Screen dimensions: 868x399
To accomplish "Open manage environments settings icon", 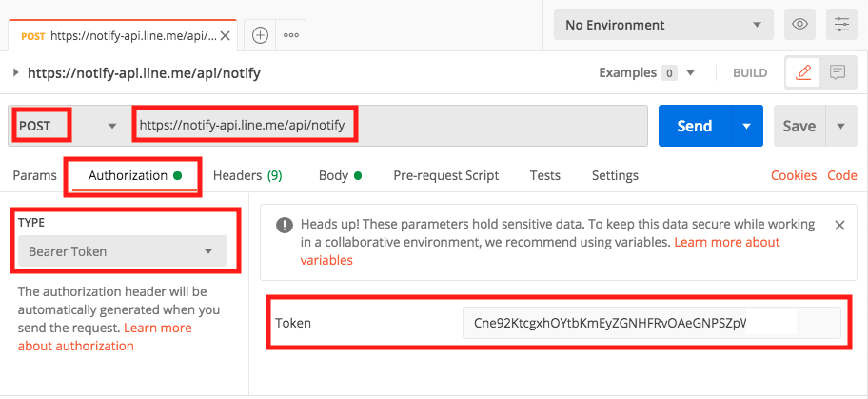I will [840, 25].
